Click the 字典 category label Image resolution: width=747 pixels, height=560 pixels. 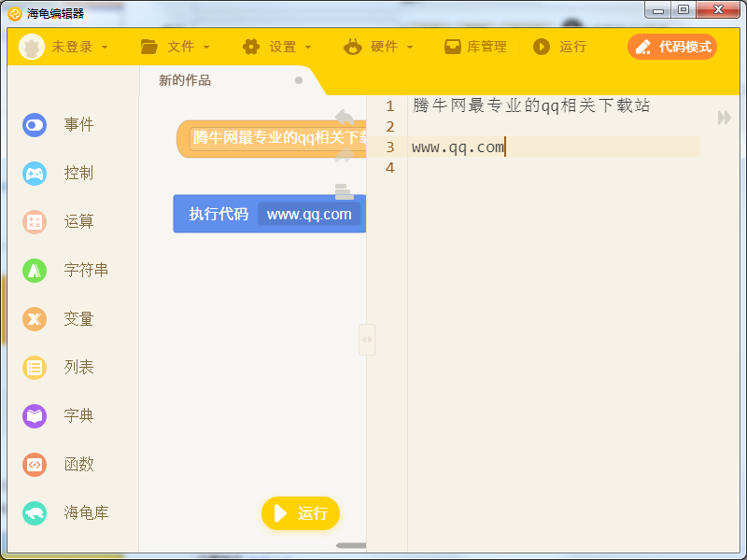pyautogui.click(x=78, y=415)
